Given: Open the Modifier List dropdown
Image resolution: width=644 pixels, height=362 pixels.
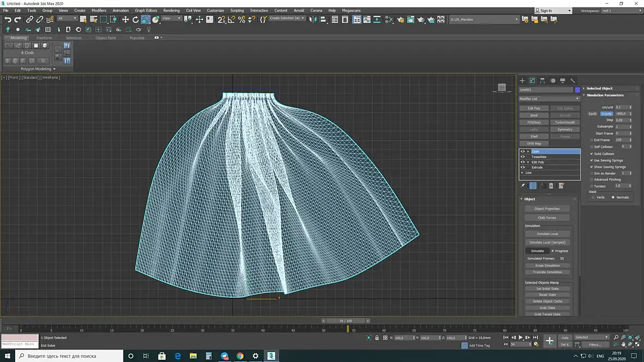Looking at the screenshot, I should (549, 99).
